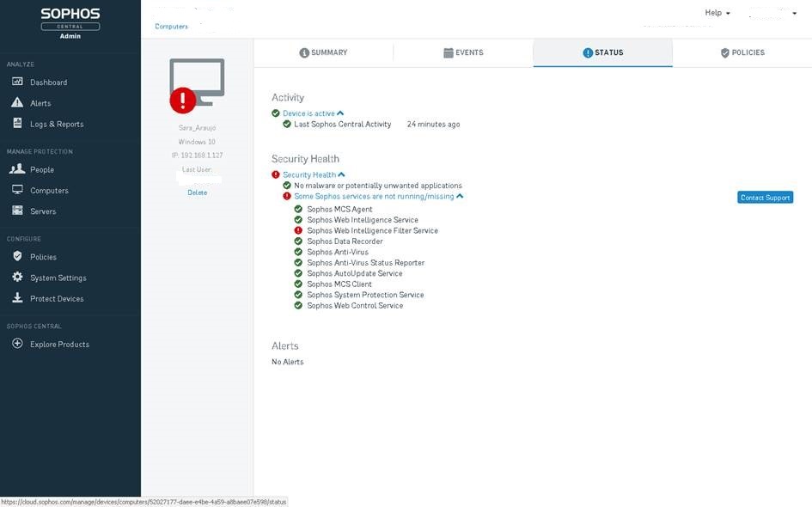Navigate to People in sidebar
812x507 pixels.
coord(42,170)
